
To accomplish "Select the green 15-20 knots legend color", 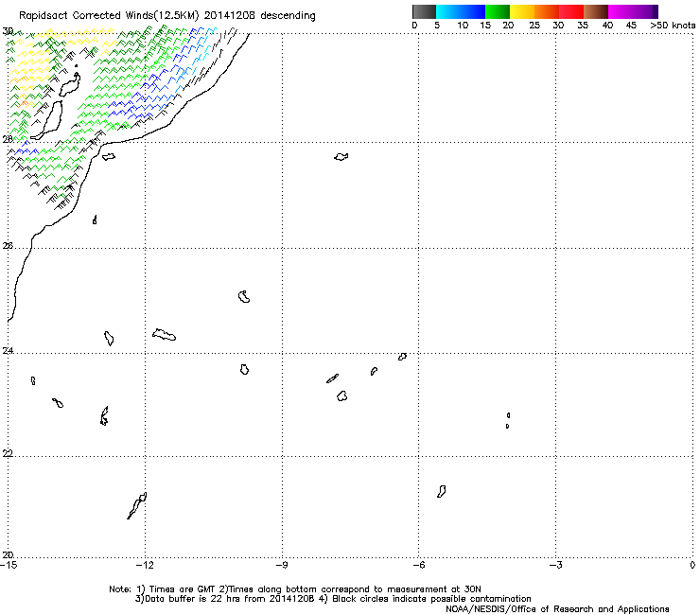I will [498, 11].
